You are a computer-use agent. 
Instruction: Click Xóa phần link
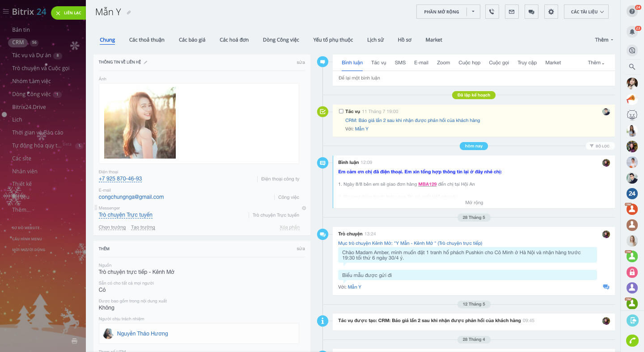tap(289, 227)
